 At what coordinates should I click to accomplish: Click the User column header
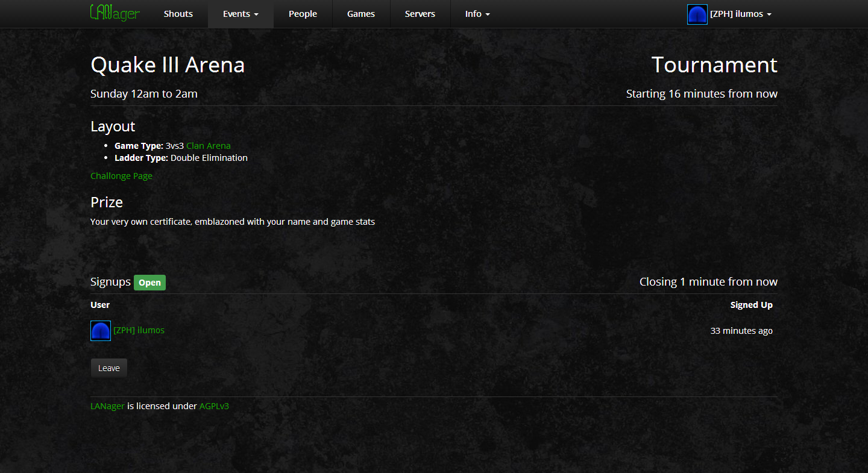point(100,305)
